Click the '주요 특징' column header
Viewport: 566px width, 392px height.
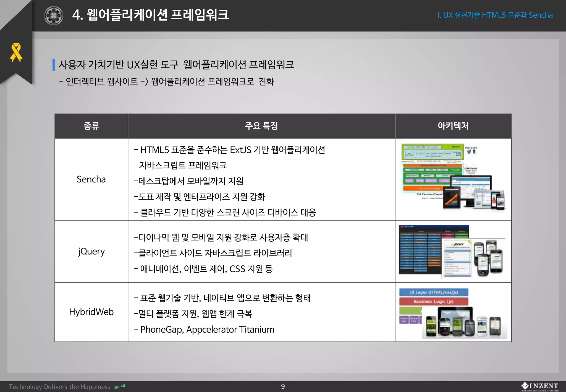[261, 126]
